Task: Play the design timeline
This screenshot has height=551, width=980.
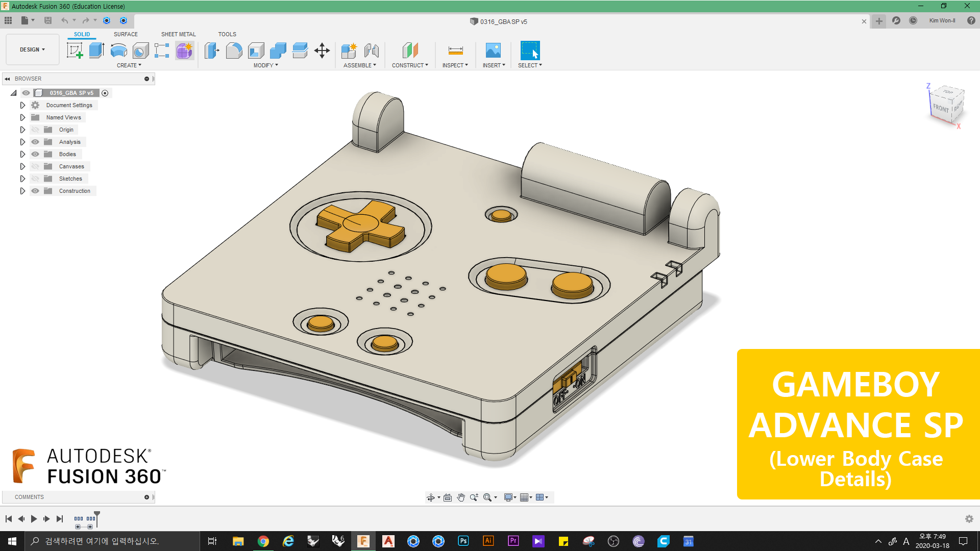Action: coord(34,519)
